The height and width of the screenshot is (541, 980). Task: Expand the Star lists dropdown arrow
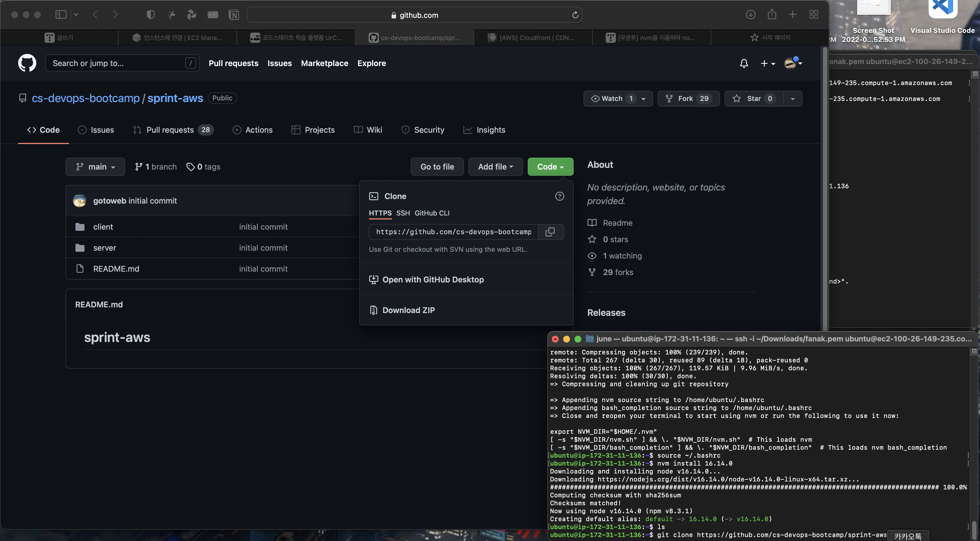coord(793,99)
